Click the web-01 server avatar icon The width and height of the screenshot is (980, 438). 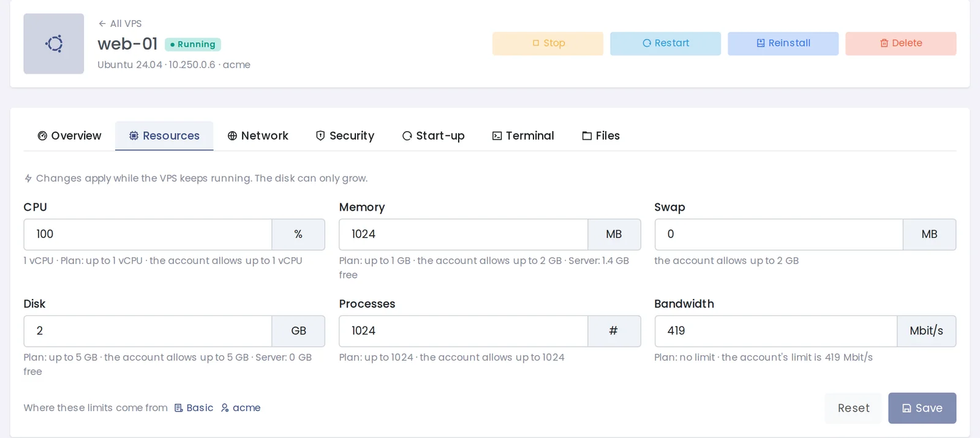[x=54, y=43]
